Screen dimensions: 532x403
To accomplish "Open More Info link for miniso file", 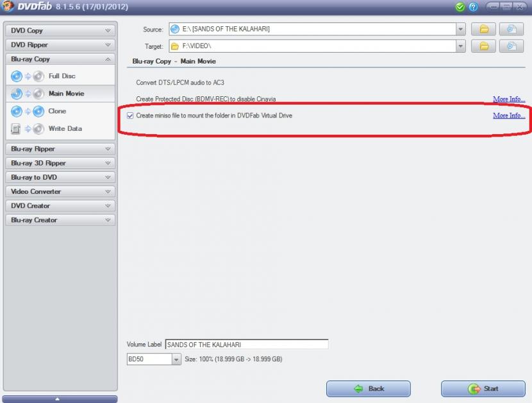I will pyautogui.click(x=509, y=116).
